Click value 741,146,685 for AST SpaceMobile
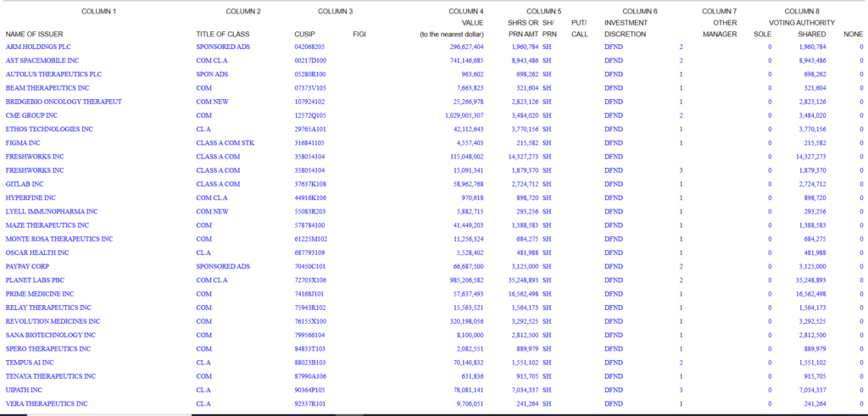868x416 pixels. click(x=467, y=61)
